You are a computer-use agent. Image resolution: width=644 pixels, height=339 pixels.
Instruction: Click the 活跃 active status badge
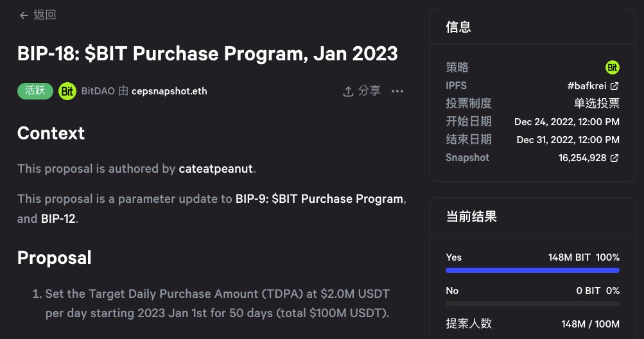tap(35, 91)
